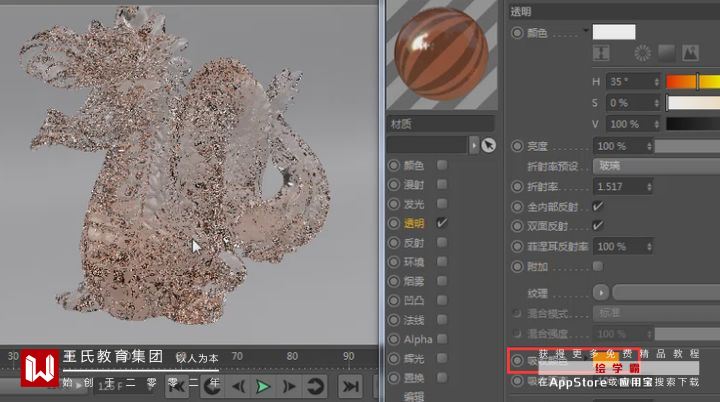Play the animation forward
Screen dimensions: 720x402
[263, 386]
